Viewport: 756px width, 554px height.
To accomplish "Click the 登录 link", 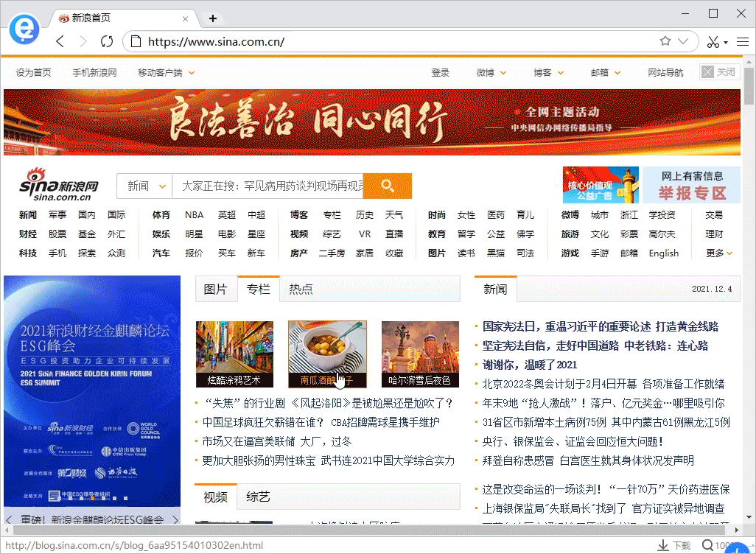I will coord(440,72).
